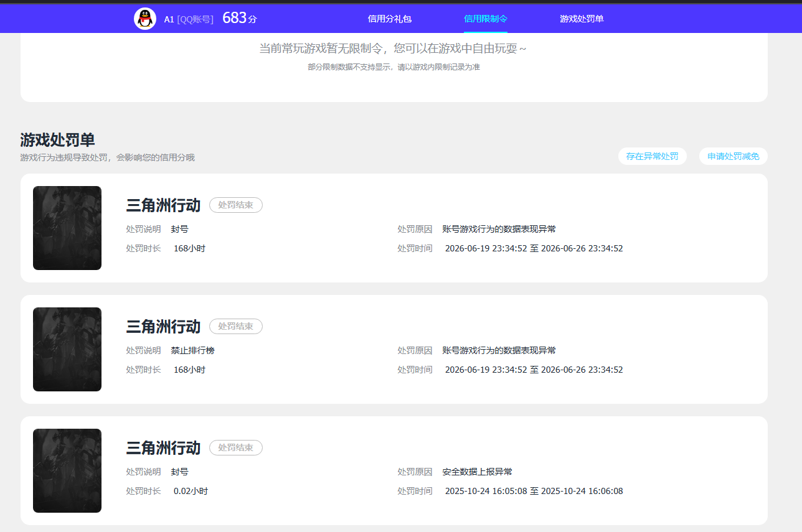802x532 pixels.
Task: Select the 禁止排行榜 penalty description
Action: [x=193, y=351]
